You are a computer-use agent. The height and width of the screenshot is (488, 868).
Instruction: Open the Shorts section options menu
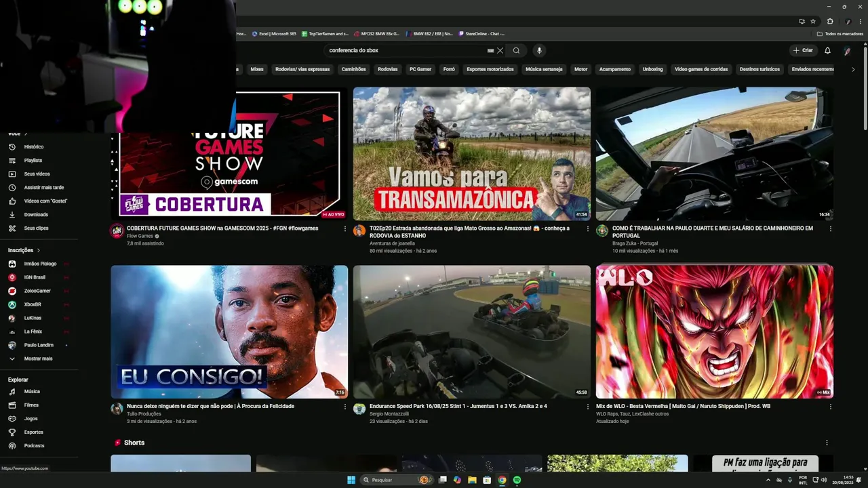[827, 443]
